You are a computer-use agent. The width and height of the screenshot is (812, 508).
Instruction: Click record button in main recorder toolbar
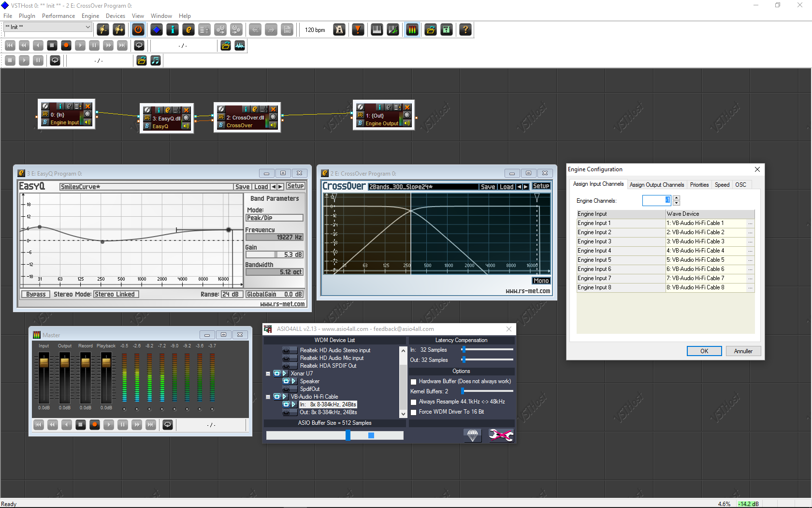click(x=66, y=45)
